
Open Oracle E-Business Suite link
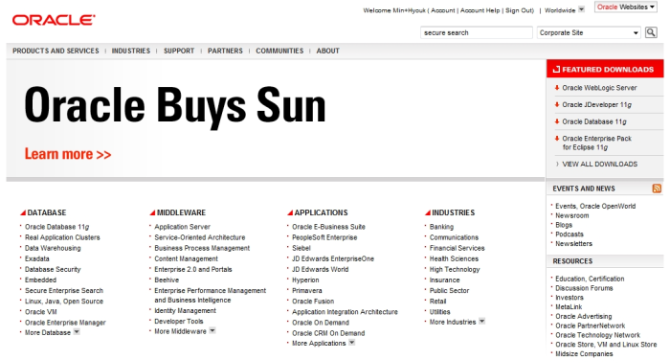coord(329,227)
